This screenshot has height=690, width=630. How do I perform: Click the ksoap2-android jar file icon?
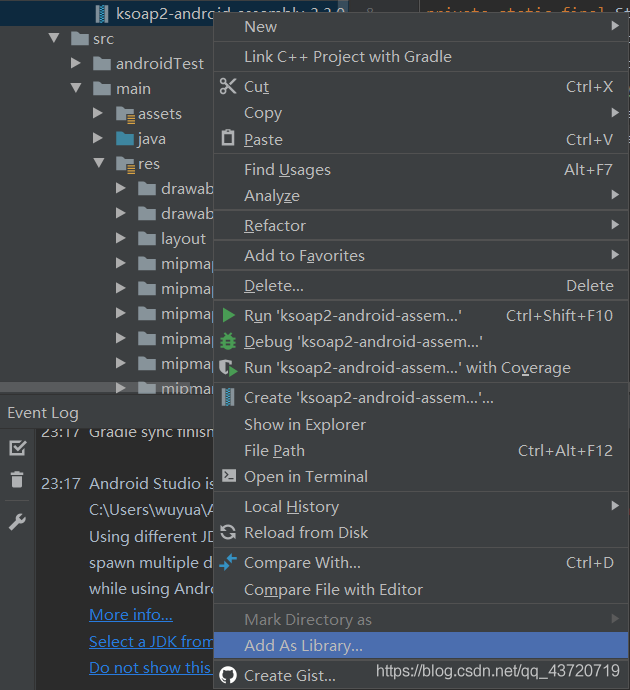[102, 14]
